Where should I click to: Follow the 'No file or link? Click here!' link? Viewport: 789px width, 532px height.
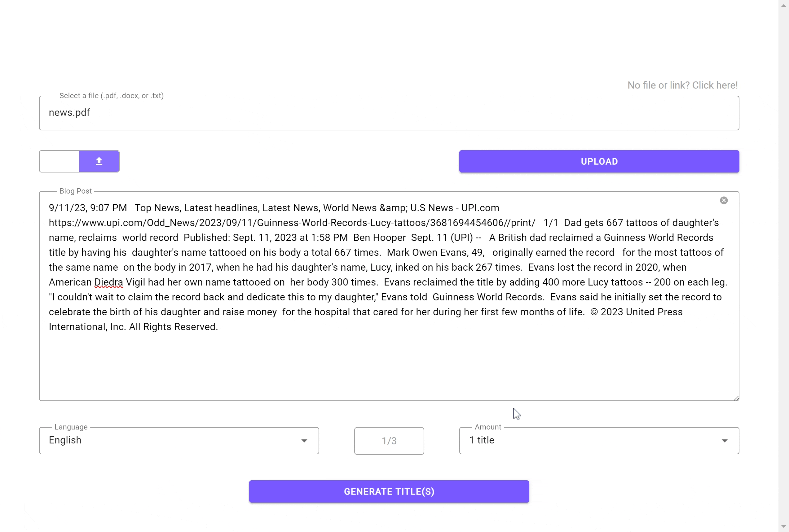click(x=682, y=85)
